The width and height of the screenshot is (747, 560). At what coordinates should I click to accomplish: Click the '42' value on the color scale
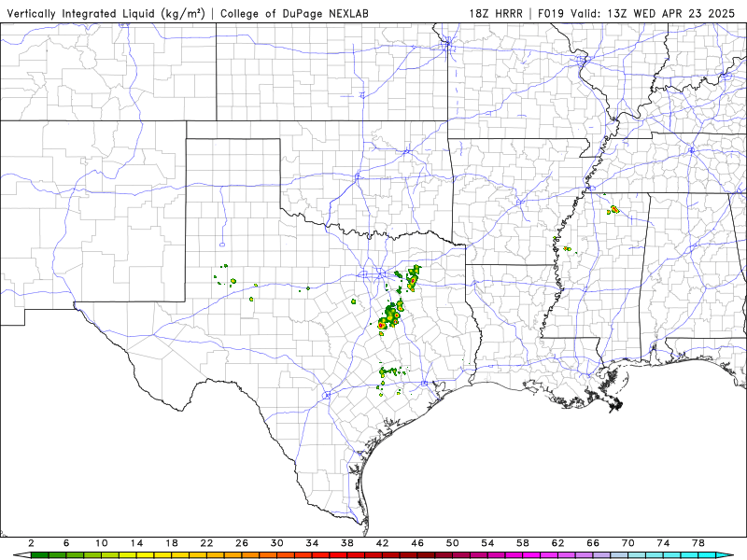382,543
